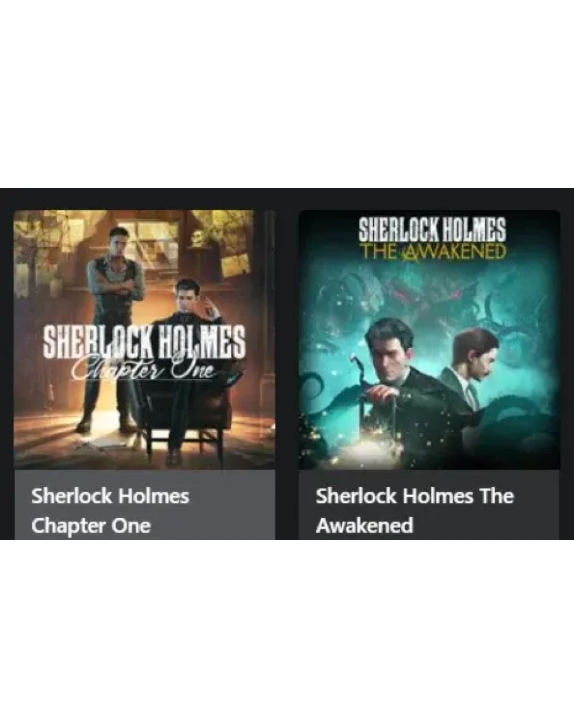The image size is (574, 728).
Task: Select the white Sherlock Holmes logo on Chapter One cover
Action: (x=144, y=341)
